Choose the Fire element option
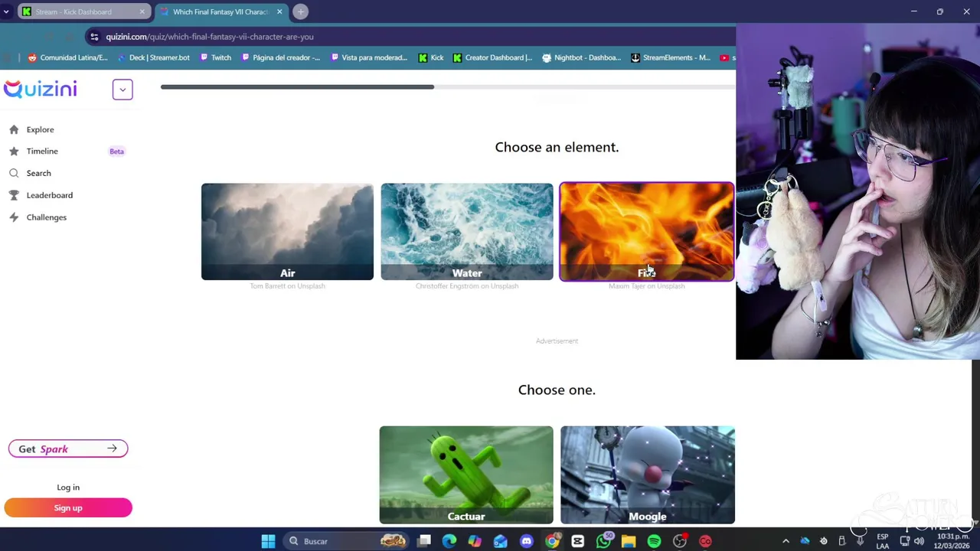This screenshot has height=551, width=980. (647, 232)
